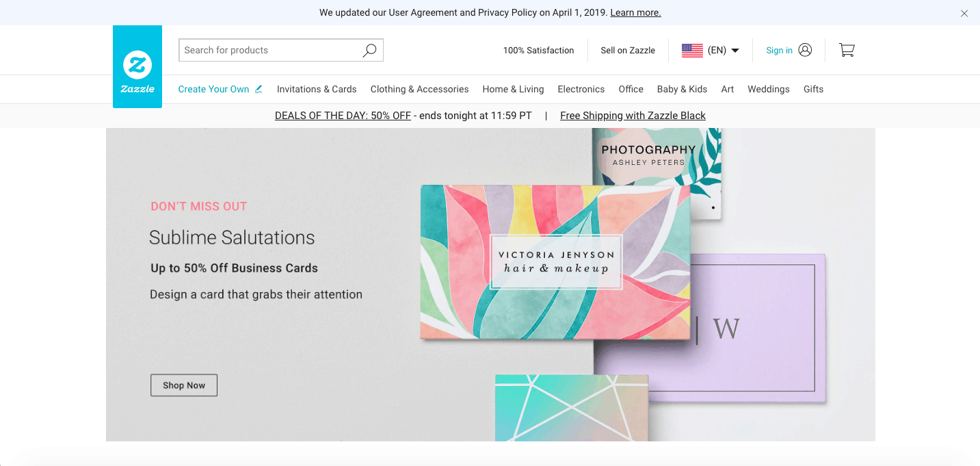Expand the language (EN) dropdown arrow
The width and height of the screenshot is (980, 466).
[735, 51]
